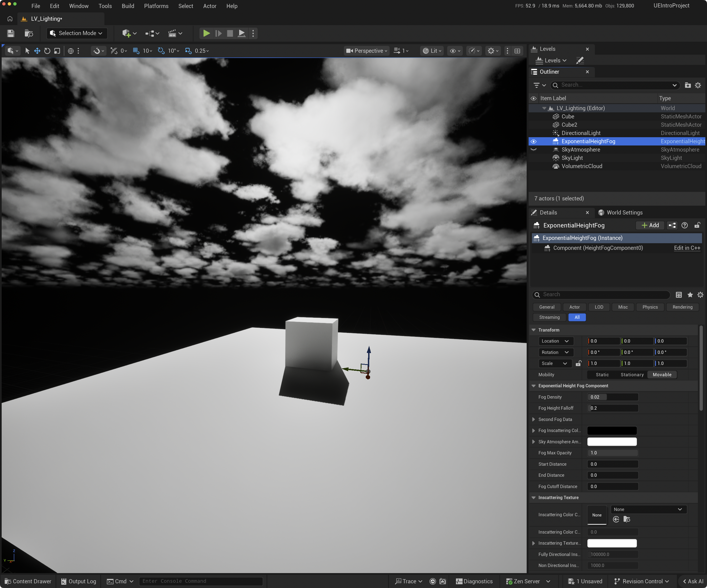
Task: Click the Edit in C++ link
Action: point(687,248)
